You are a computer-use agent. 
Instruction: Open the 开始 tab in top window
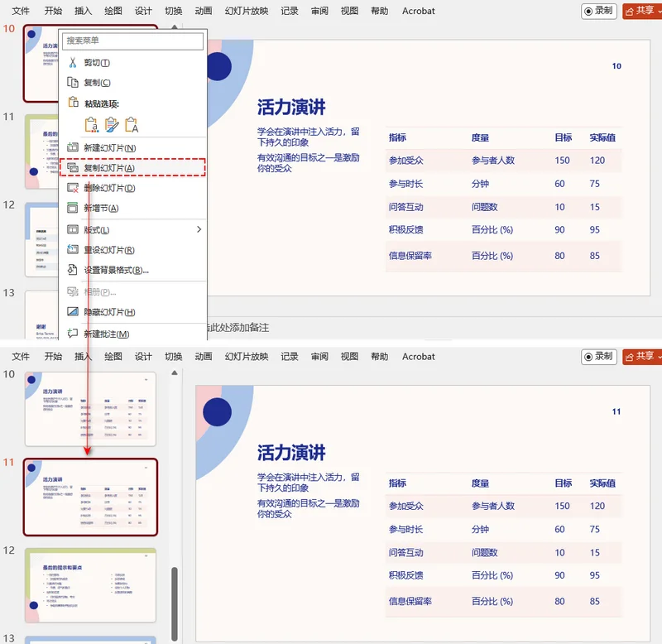[53, 11]
